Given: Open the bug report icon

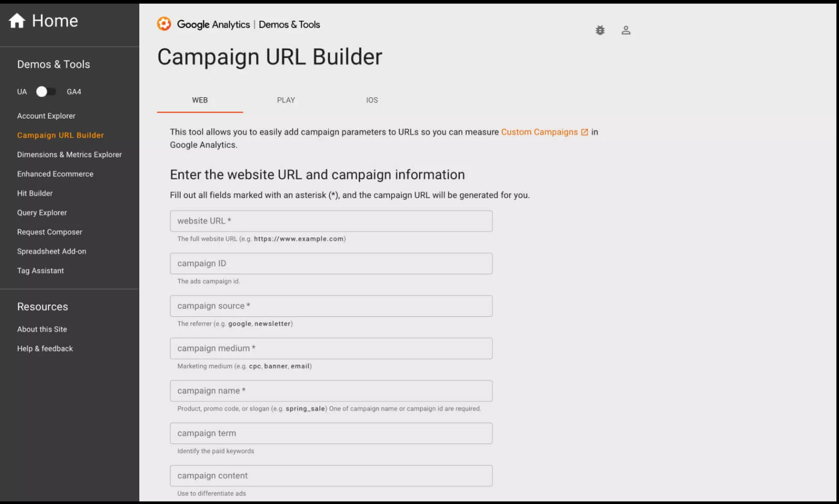Looking at the screenshot, I should tap(600, 30).
